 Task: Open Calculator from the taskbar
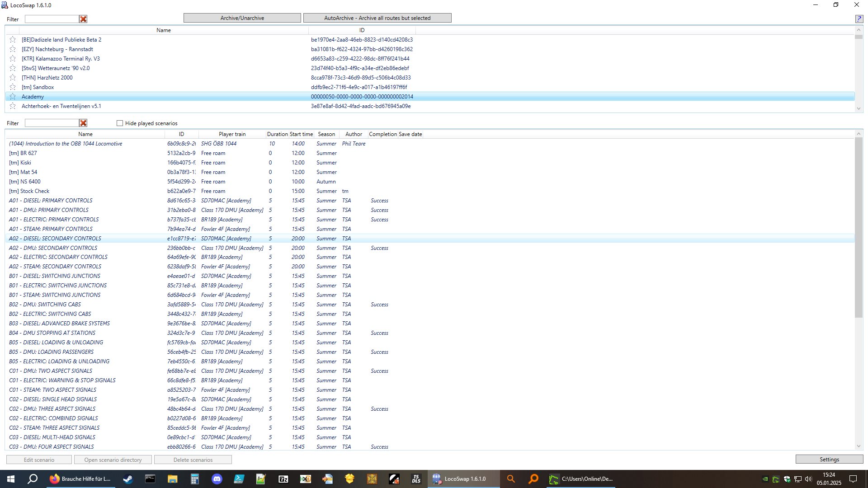194,479
